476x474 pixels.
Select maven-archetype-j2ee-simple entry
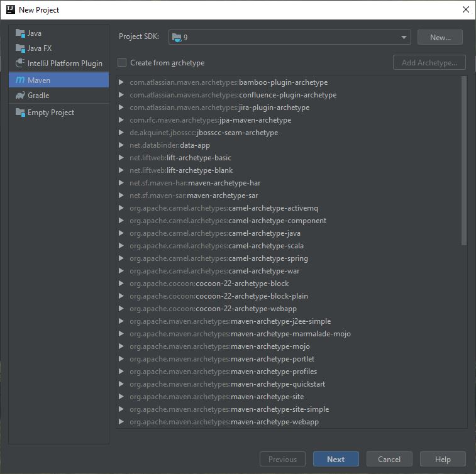(x=230, y=321)
